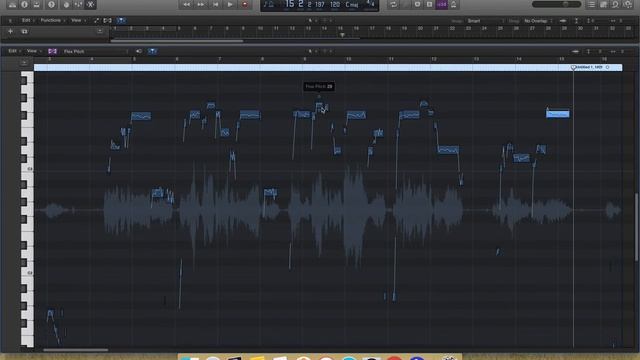Click the tempo value 120 in LCD
Viewport: 640px width, 360px height.
[335, 4]
